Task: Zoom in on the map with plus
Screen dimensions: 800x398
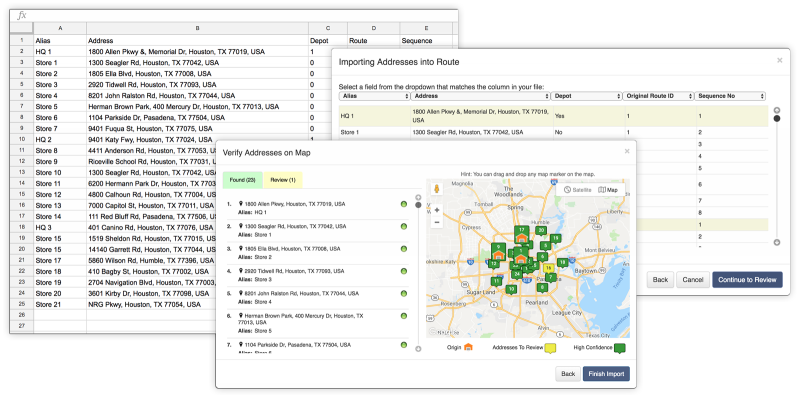Action: [x=437, y=210]
